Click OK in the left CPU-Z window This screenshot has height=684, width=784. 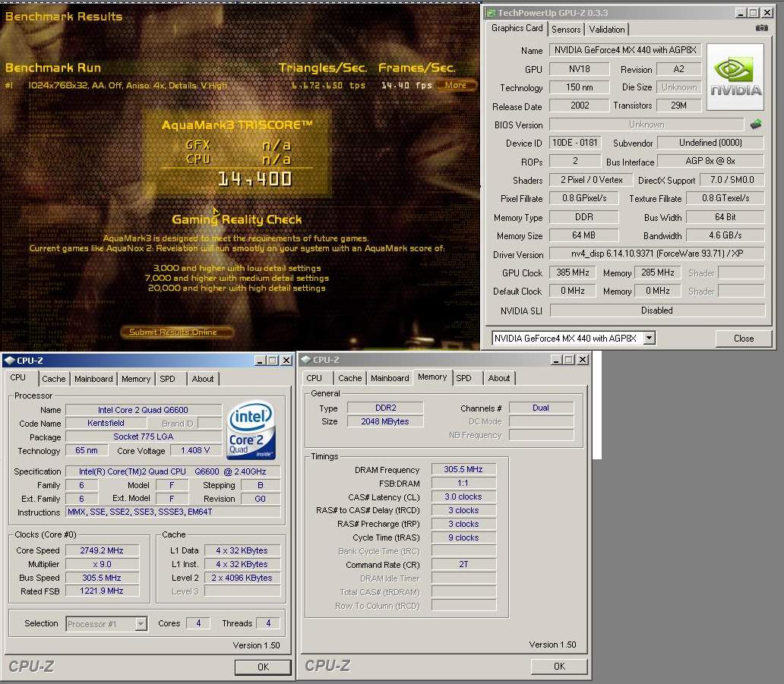tap(263, 667)
